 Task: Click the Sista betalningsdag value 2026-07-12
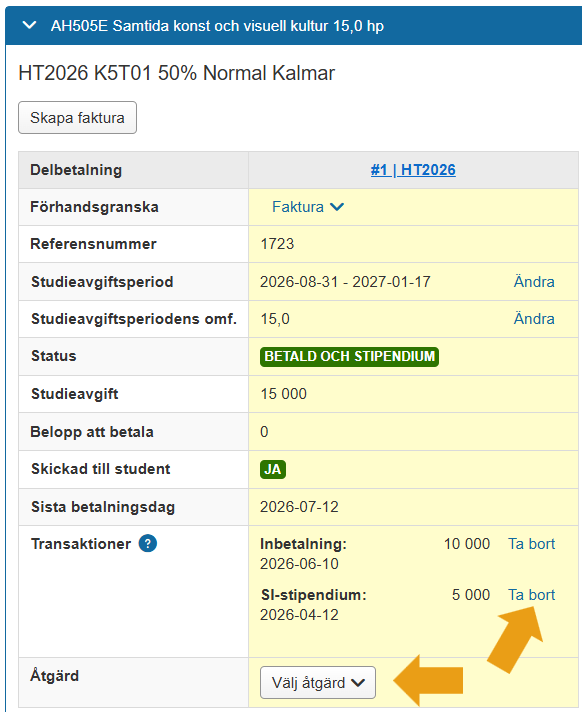tap(299, 507)
